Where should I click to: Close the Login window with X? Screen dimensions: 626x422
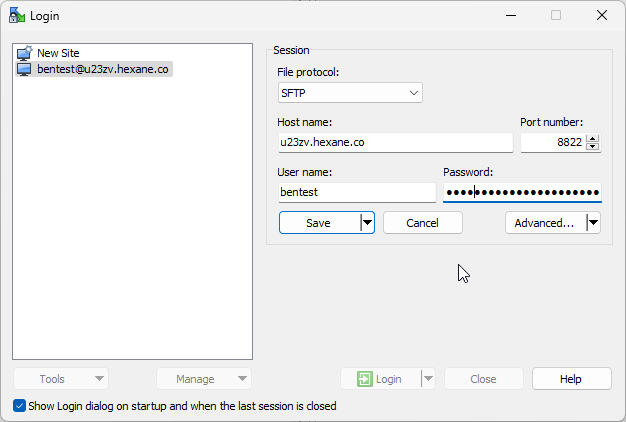tap(602, 16)
